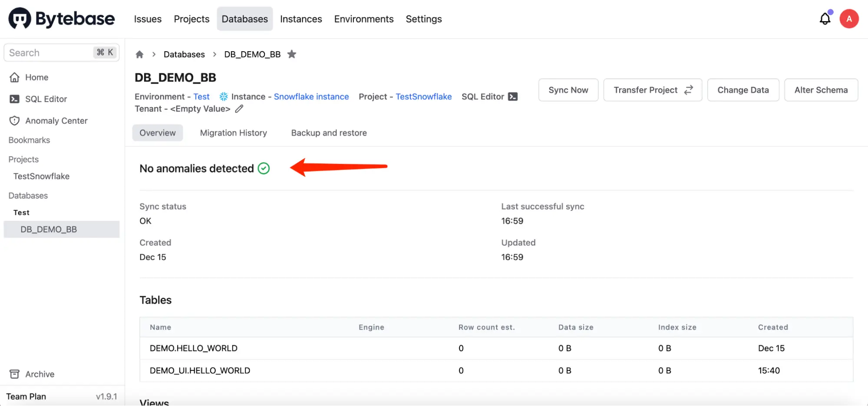Open the Databases menu

click(245, 19)
